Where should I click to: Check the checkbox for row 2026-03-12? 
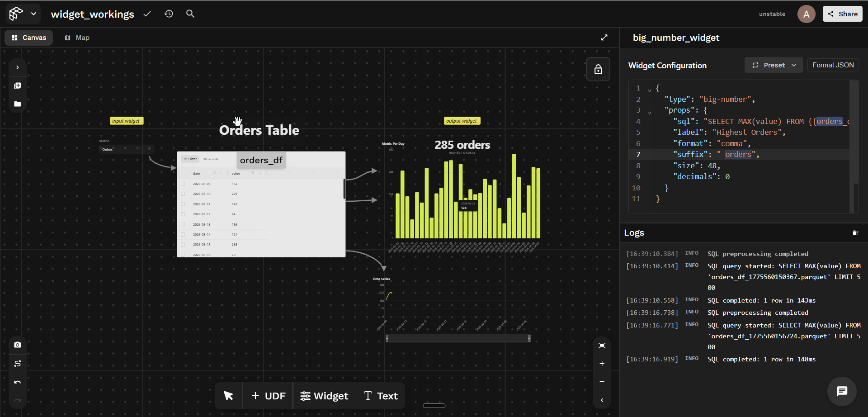(x=183, y=214)
